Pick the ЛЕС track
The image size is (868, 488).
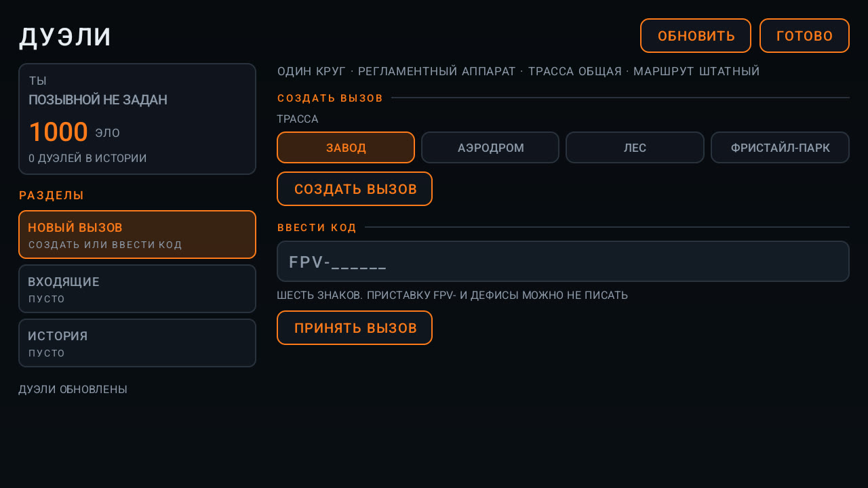click(x=635, y=148)
